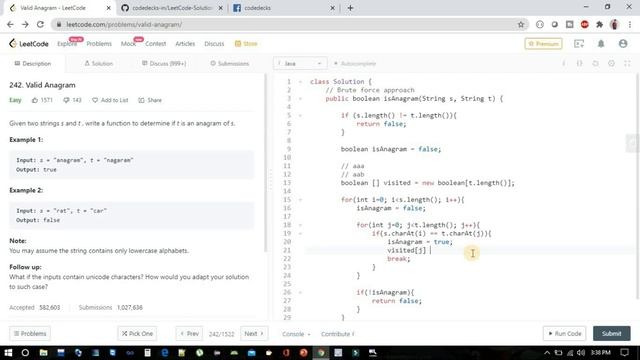640x360 pixels.
Task: Switch to the codedecks GitHub browser tab
Action: point(172,8)
